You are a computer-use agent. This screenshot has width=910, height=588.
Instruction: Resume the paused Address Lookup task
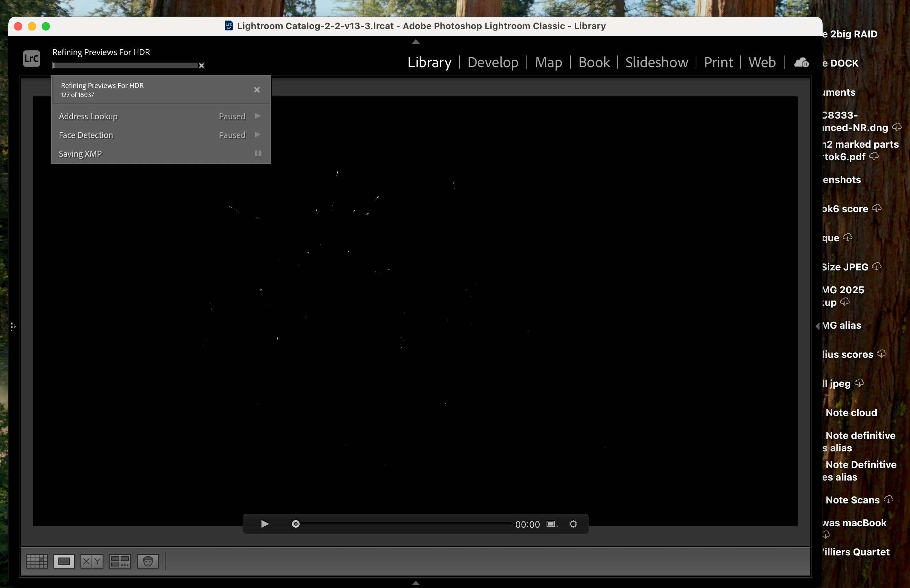pyautogui.click(x=258, y=116)
